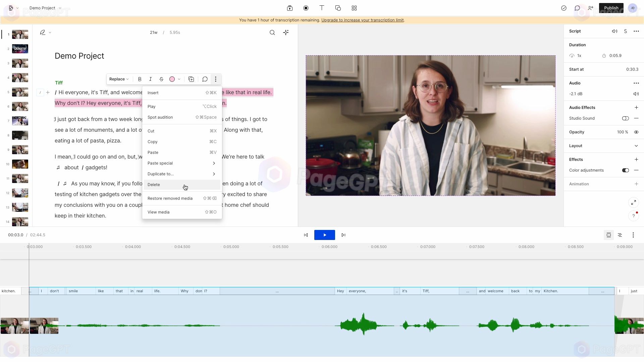Click the strikethrough formatting icon

pyautogui.click(x=161, y=79)
